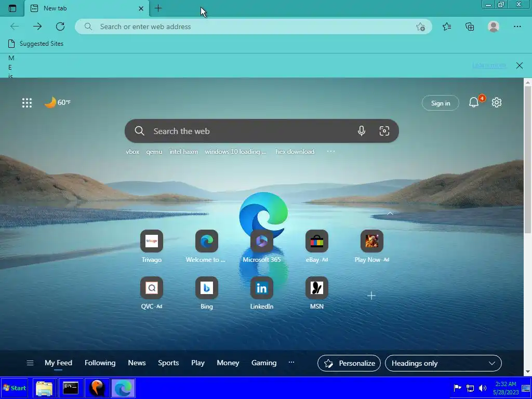Viewport: 532px width, 399px height.
Task: Open notifications bell
Action: (x=474, y=102)
